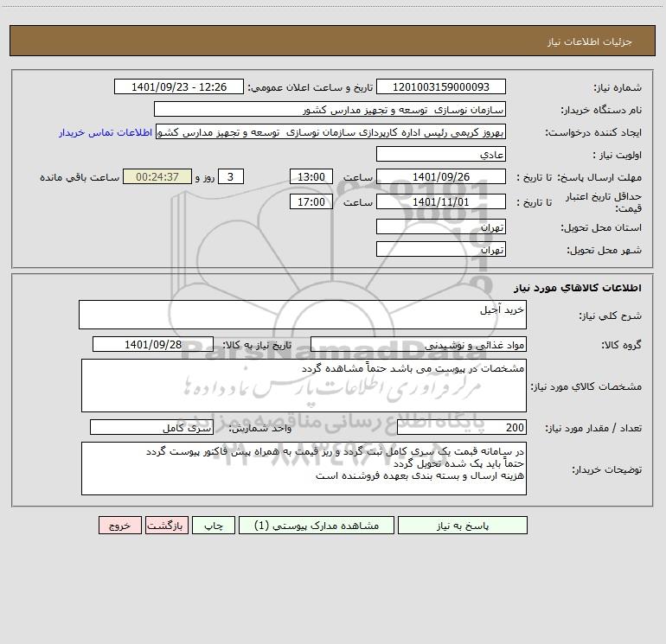Click the ایجاد کننده درخواست label
This screenshot has height=644, width=666.
pos(593,132)
